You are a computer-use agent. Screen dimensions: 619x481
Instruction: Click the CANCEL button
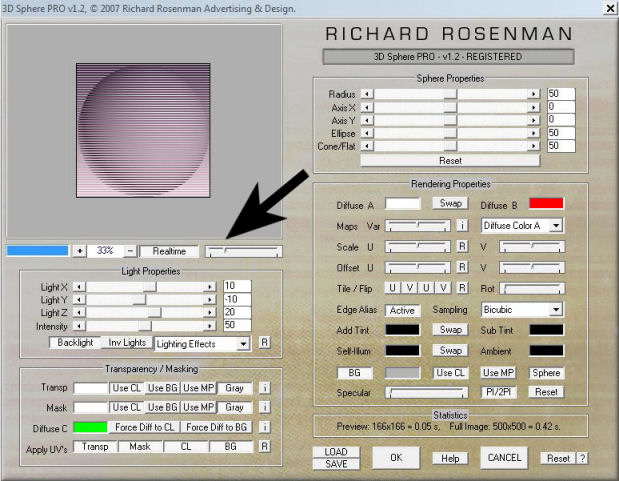point(504,457)
